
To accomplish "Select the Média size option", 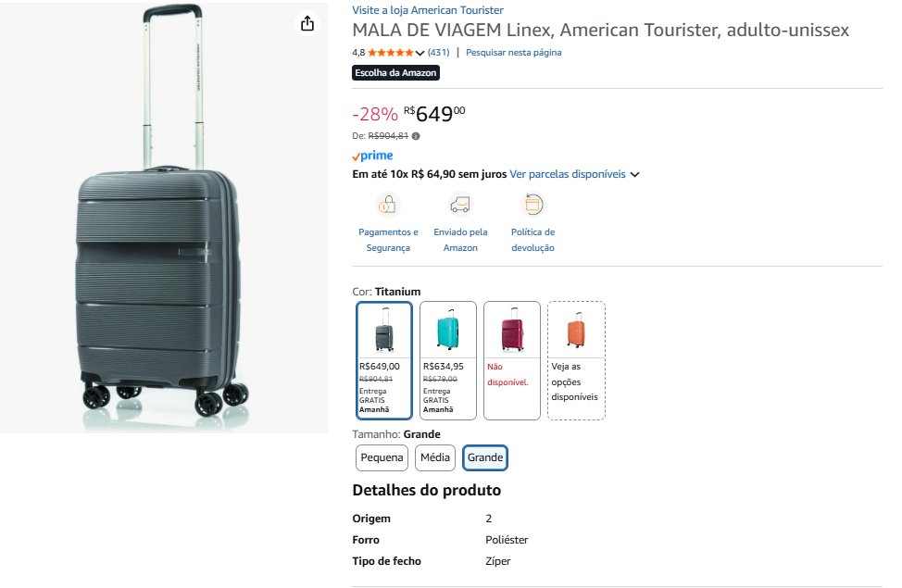I will (x=435, y=457).
